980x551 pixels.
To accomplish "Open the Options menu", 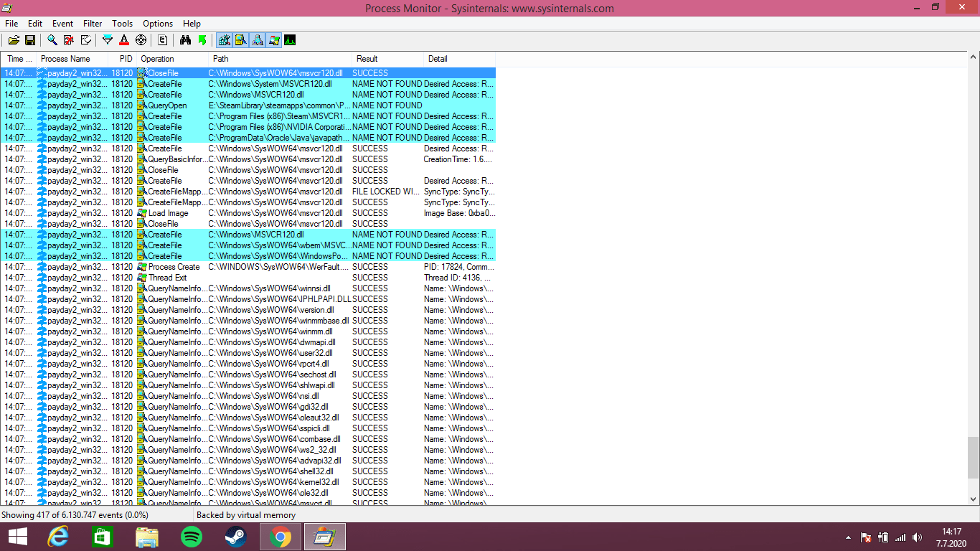I will pyautogui.click(x=158, y=24).
